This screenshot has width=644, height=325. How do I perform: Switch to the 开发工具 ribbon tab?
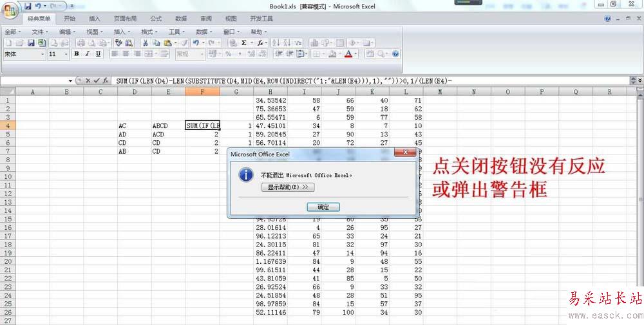click(x=261, y=19)
